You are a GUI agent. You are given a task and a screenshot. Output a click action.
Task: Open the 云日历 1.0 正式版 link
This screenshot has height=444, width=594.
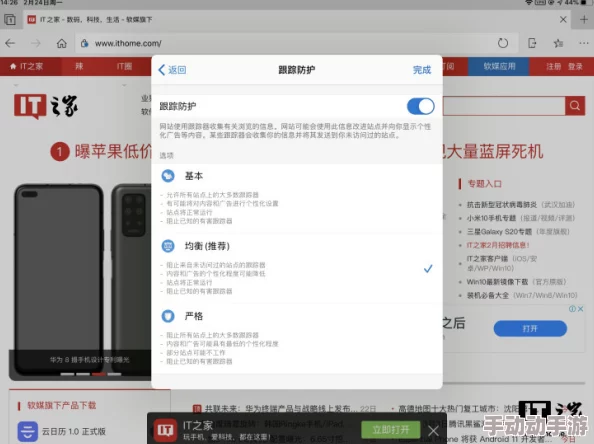73,431
